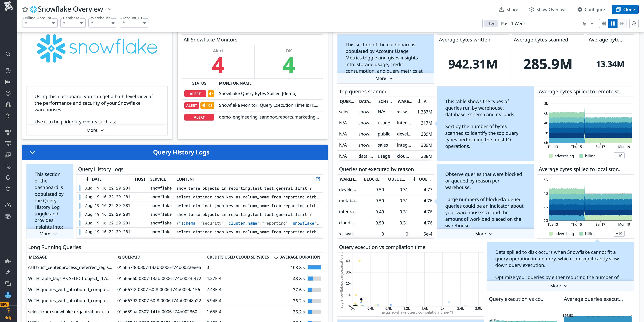Open the Metrics chart icon in the sidebar
Viewport: 644px width, 322px height.
[x=8, y=82]
